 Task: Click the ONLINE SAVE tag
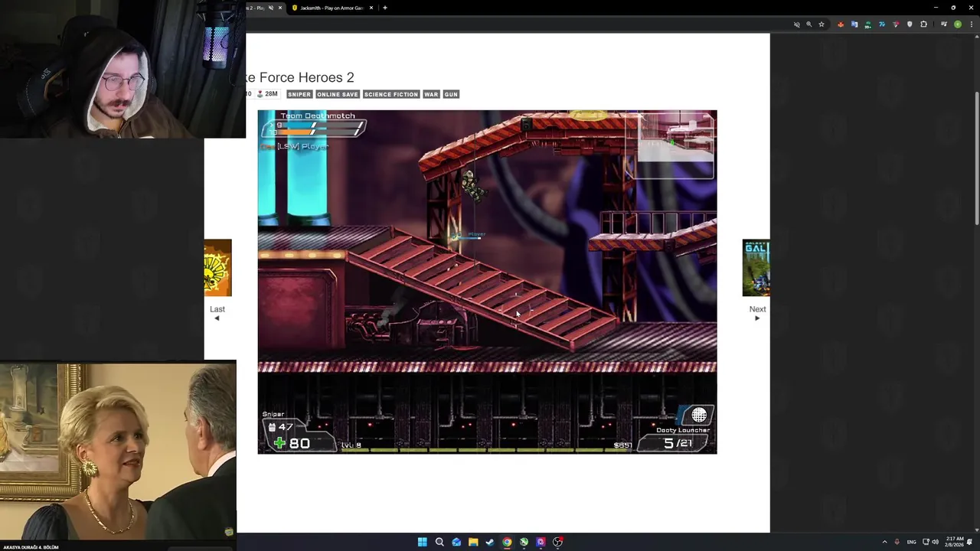(338, 94)
